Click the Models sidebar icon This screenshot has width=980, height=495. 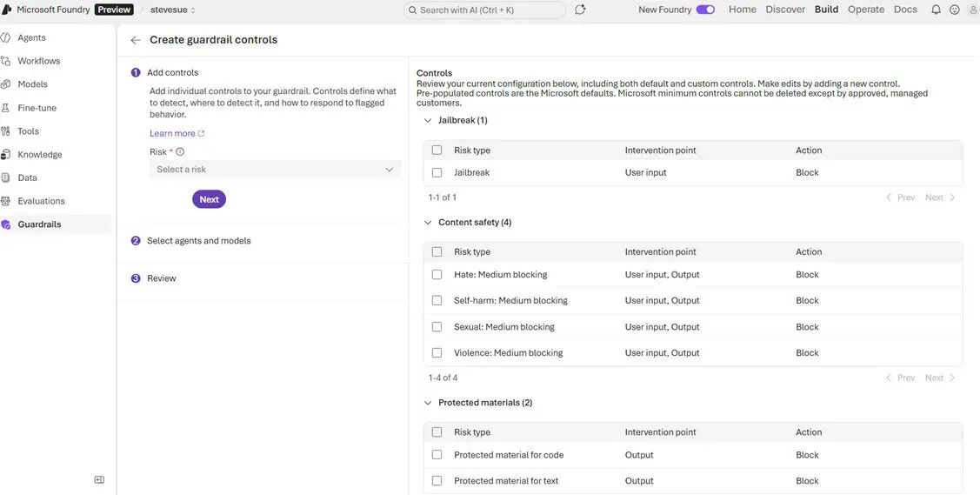coord(5,84)
